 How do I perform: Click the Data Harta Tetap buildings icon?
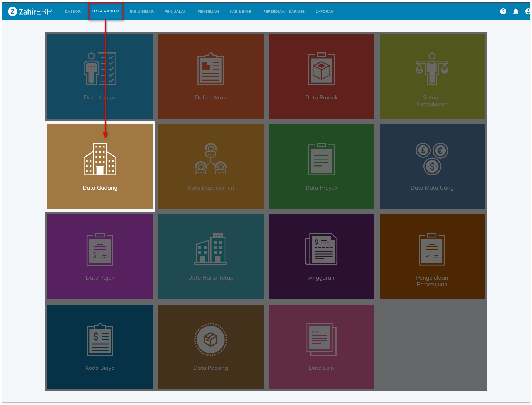(x=210, y=249)
